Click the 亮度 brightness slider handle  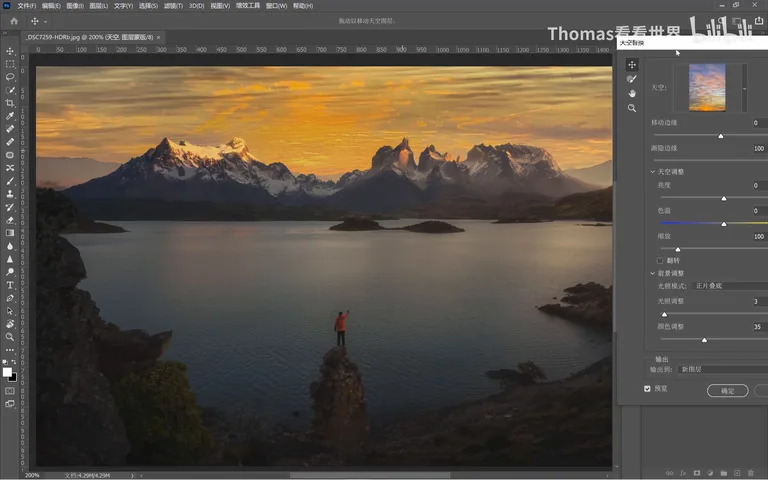pos(724,198)
